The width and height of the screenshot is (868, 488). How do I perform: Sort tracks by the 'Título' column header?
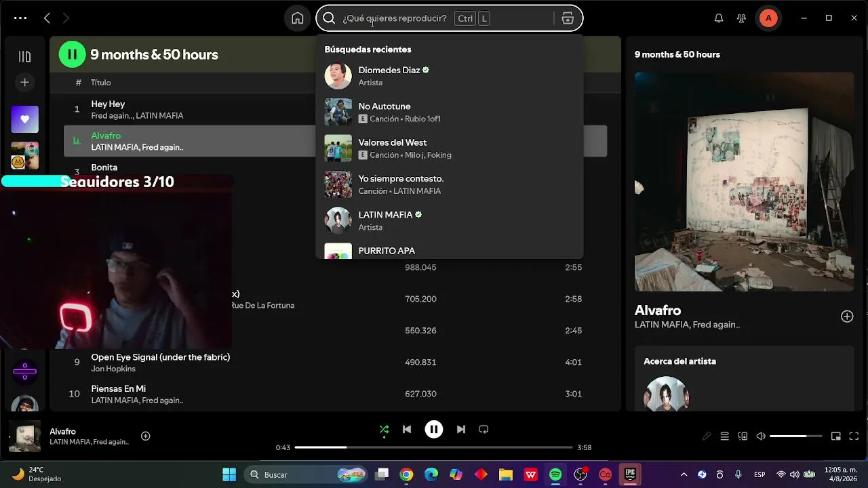(101, 83)
